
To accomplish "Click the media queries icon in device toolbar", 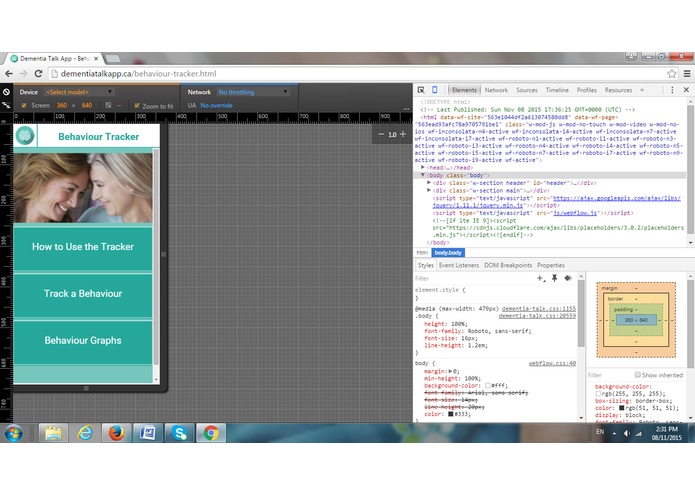I will point(6,105).
